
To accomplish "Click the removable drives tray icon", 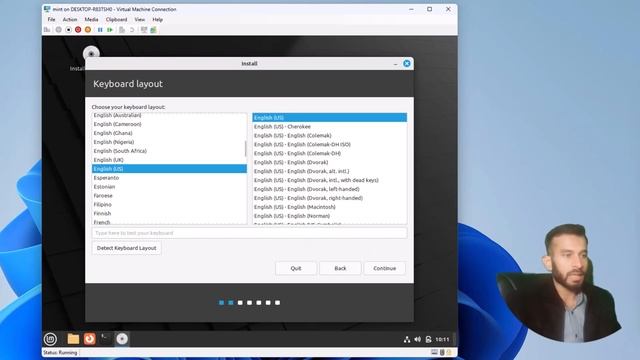I will pyautogui.click(x=428, y=339).
